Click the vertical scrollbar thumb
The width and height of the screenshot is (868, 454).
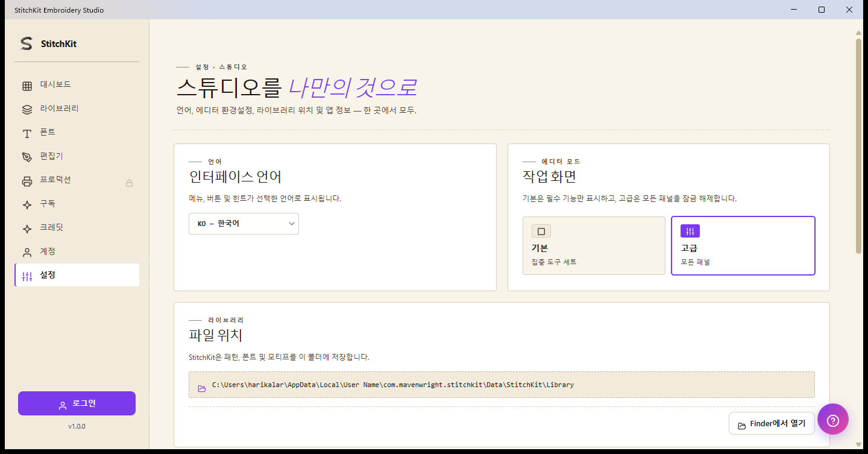click(858, 146)
